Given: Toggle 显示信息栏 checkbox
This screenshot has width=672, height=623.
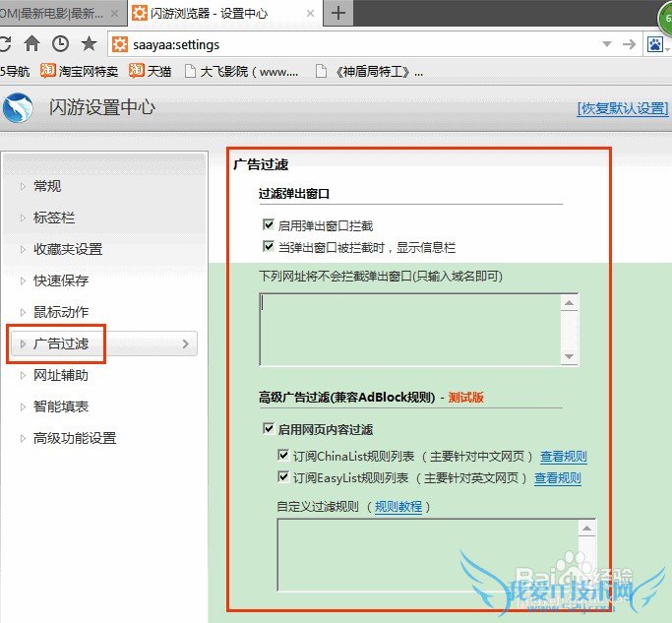Looking at the screenshot, I should tap(269, 246).
